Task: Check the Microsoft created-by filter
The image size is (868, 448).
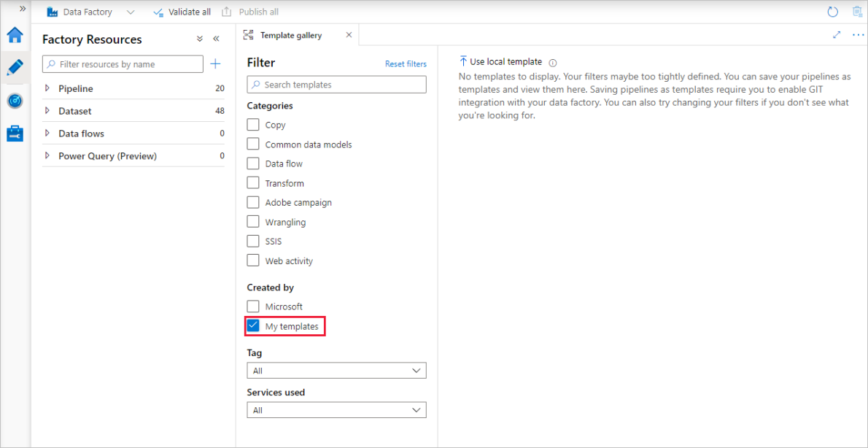Action: (253, 306)
